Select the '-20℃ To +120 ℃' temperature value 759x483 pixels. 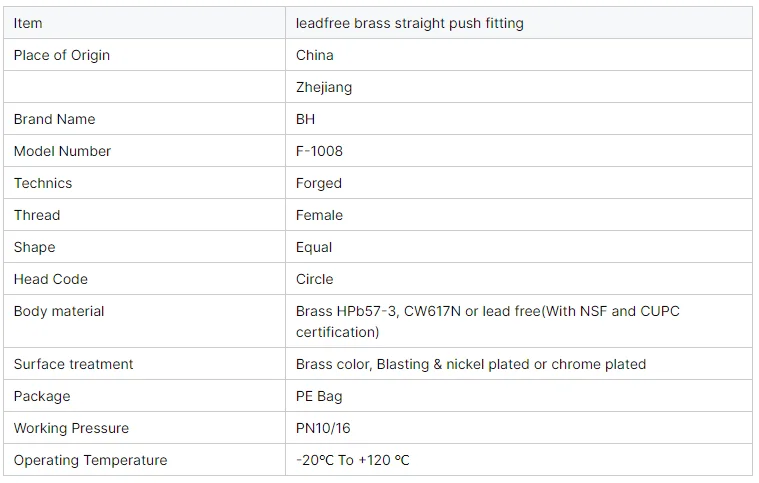pyautogui.click(x=353, y=460)
